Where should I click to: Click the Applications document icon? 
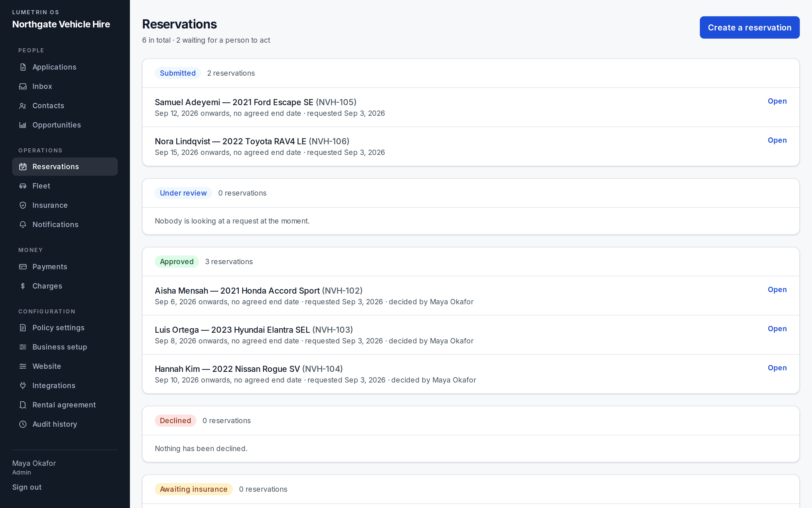point(23,67)
